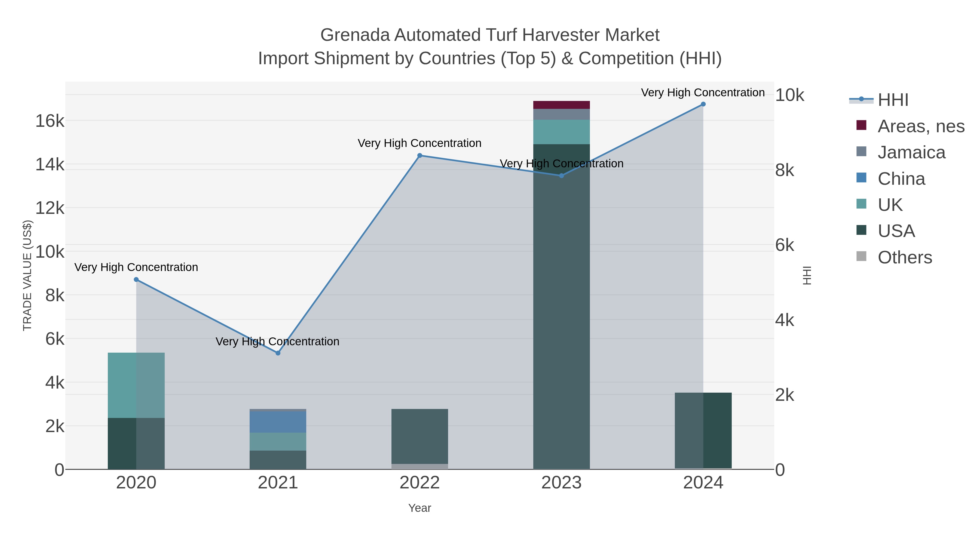Click the China segment of the 2021 bar

click(278, 422)
